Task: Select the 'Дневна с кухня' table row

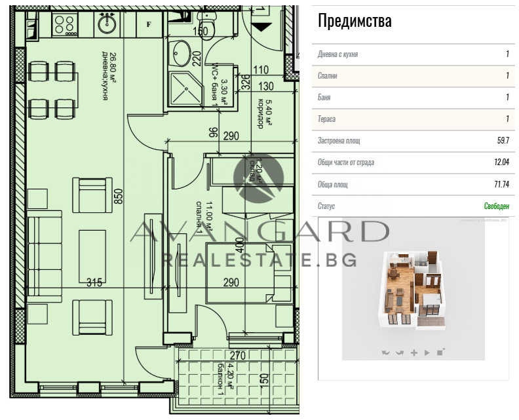Action: 413,54
